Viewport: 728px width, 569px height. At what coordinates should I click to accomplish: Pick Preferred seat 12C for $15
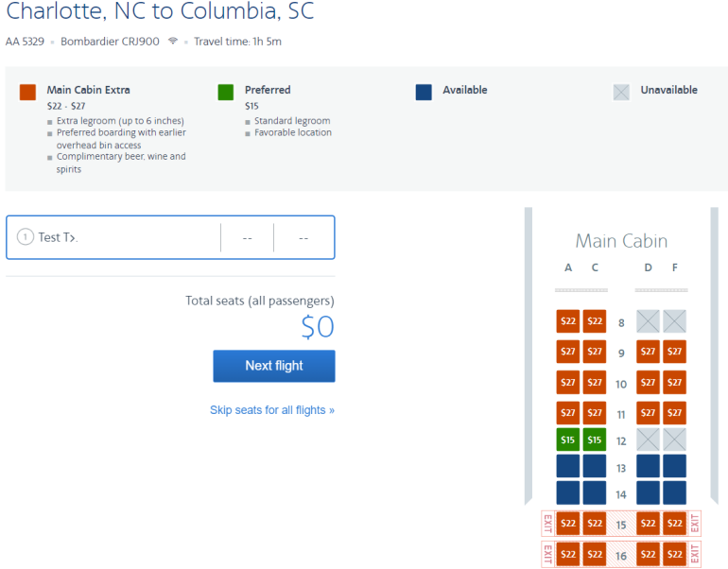[x=595, y=440]
